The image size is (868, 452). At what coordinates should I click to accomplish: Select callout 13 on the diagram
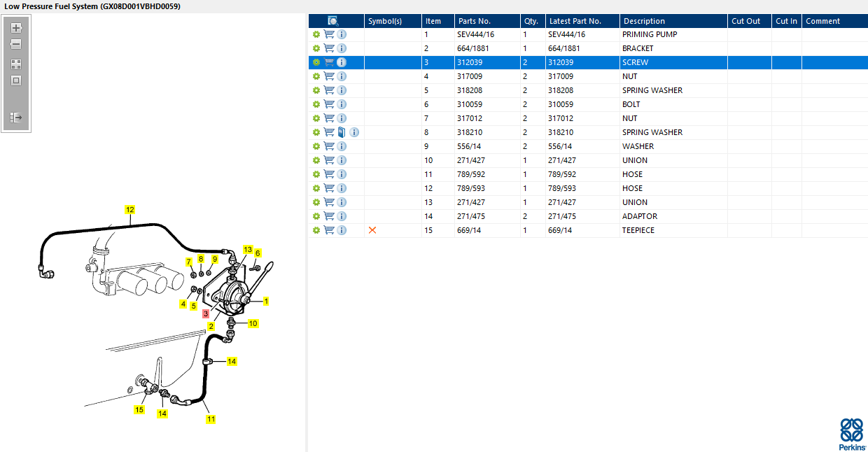248,250
